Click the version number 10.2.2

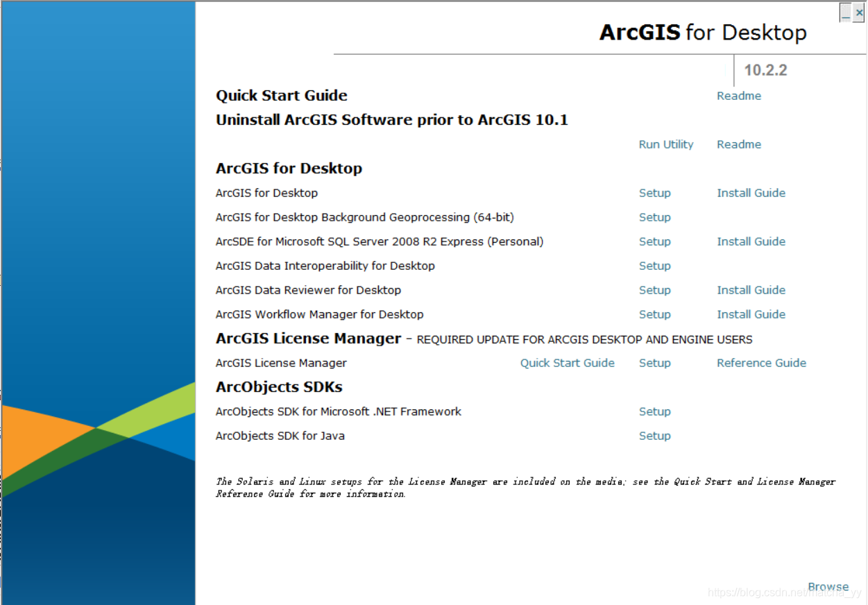(x=765, y=70)
